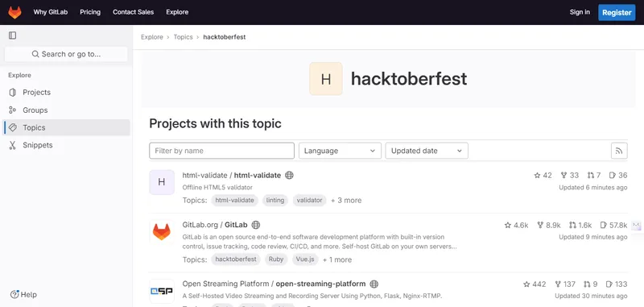
Task: Click the Register button
Action: (x=617, y=13)
